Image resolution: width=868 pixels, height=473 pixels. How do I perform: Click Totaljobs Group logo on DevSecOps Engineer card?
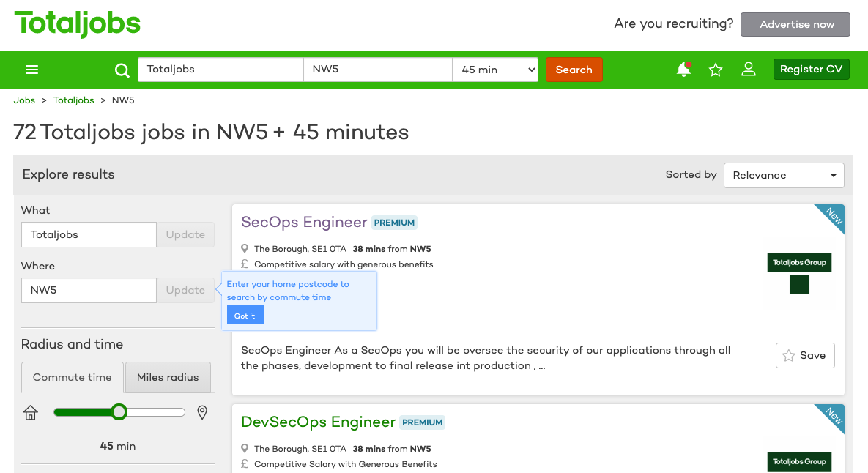click(x=799, y=461)
